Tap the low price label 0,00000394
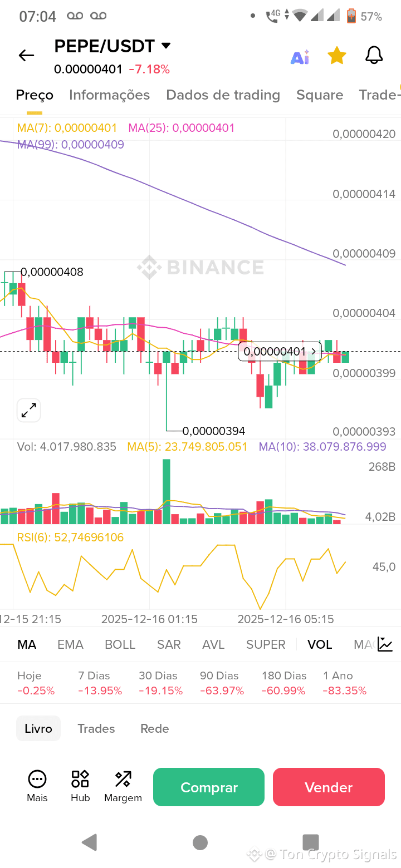The image size is (401, 868). [214, 431]
